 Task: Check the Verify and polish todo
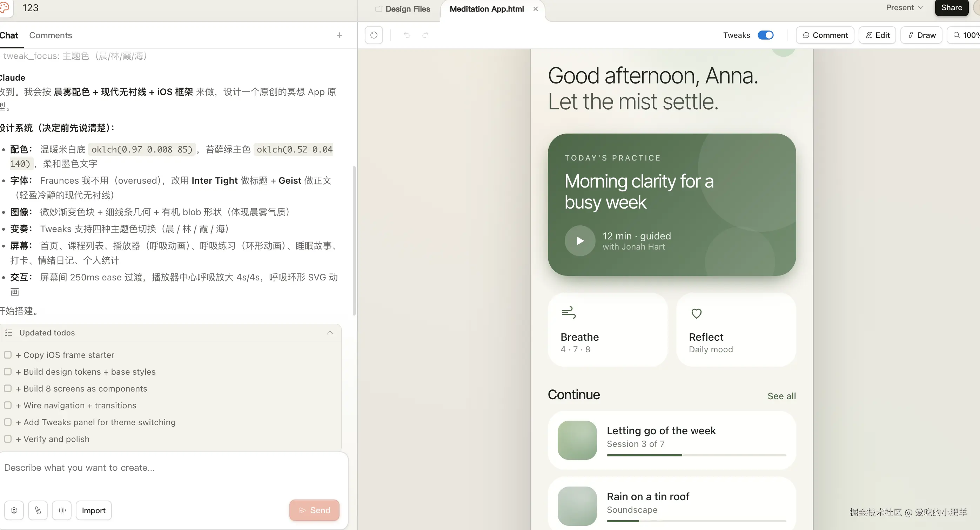click(8, 439)
